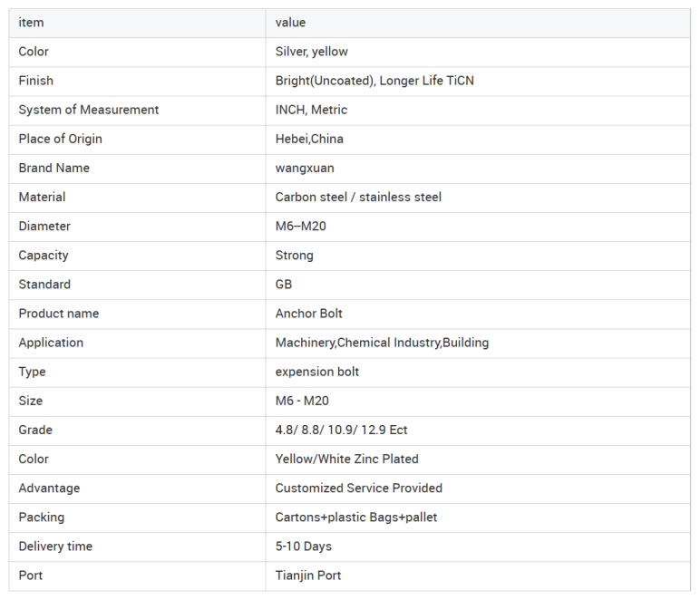Click the "Tianjin Port" value
700x600 pixels.
pyautogui.click(x=308, y=575)
